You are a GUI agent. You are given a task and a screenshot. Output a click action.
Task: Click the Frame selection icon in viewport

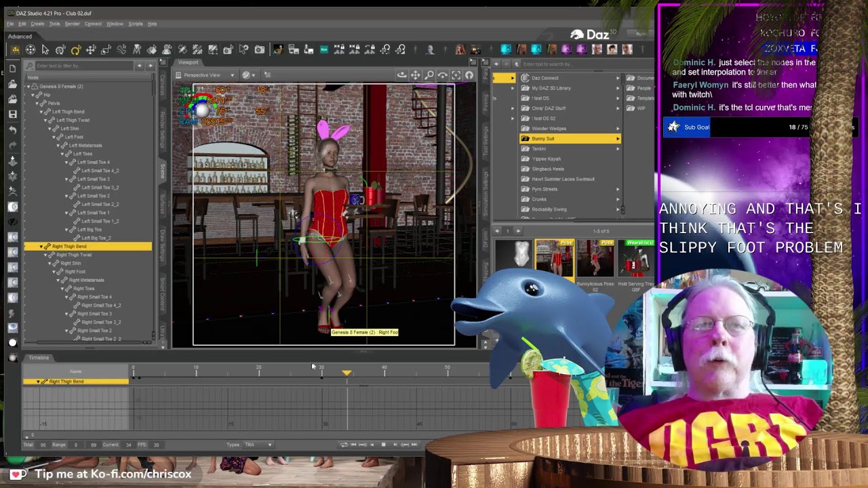(456, 75)
